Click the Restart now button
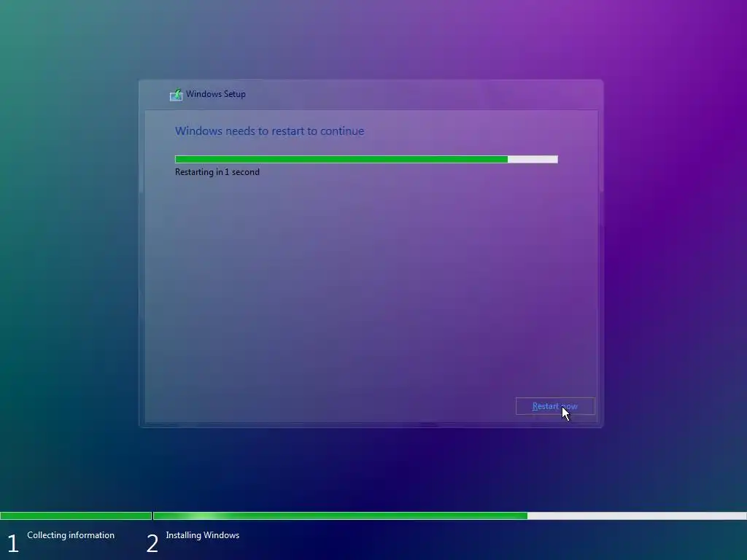747x560 pixels. (555, 406)
